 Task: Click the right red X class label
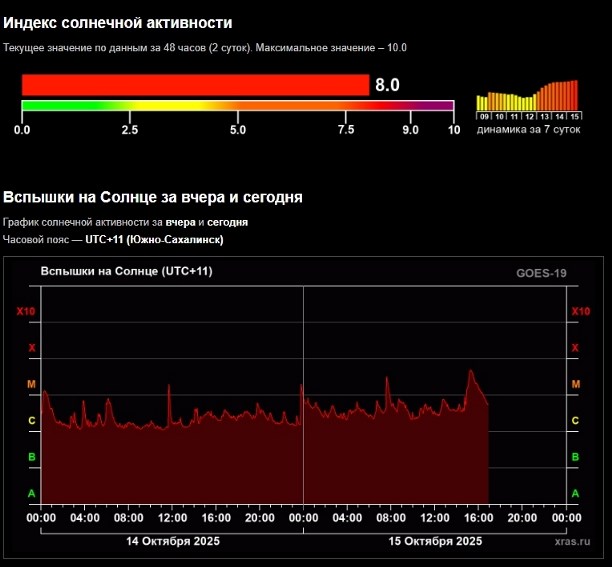(575, 348)
